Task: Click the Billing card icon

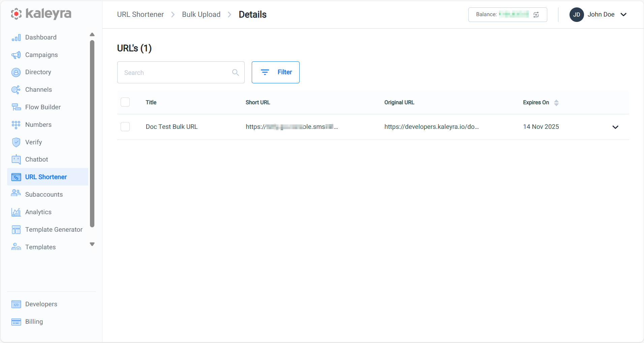Action: [16, 322]
